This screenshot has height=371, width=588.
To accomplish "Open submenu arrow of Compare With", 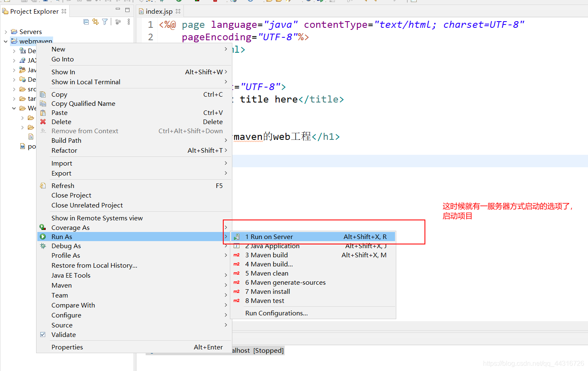I will pyautogui.click(x=226, y=305).
